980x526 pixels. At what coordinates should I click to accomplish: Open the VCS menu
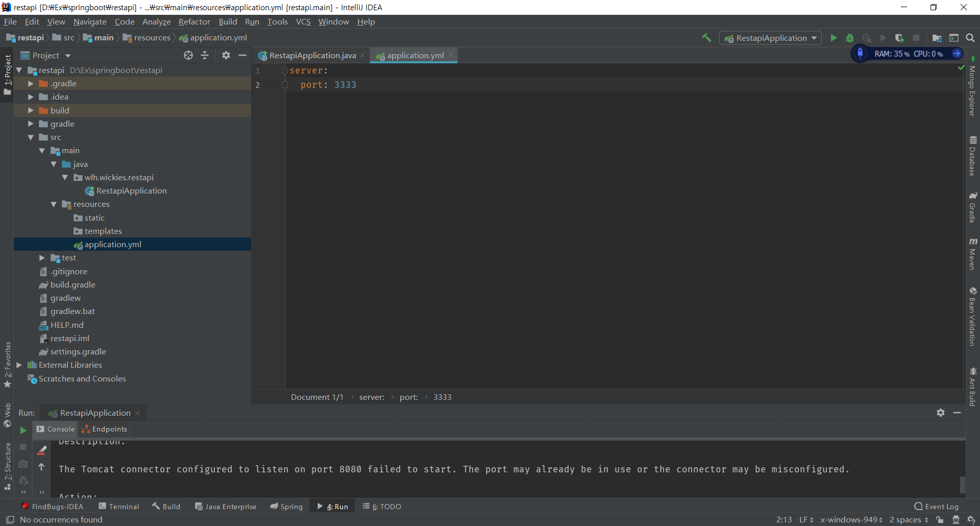coord(303,21)
